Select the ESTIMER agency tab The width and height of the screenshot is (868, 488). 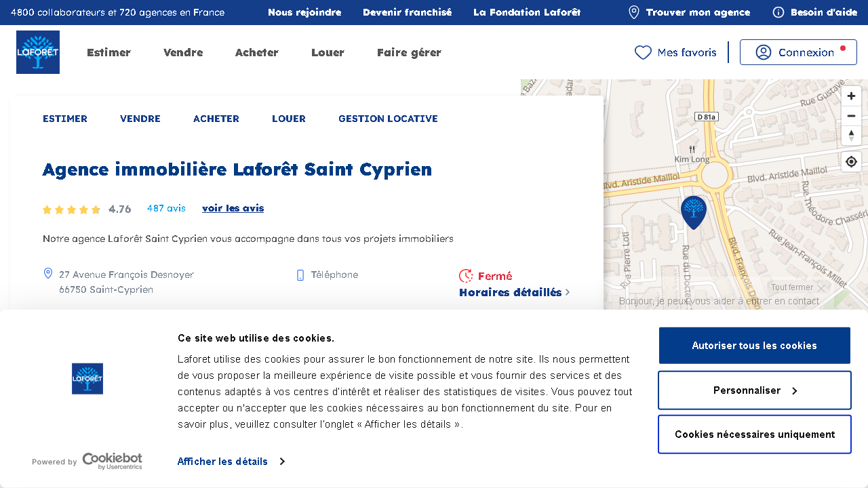pyautogui.click(x=65, y=119)
